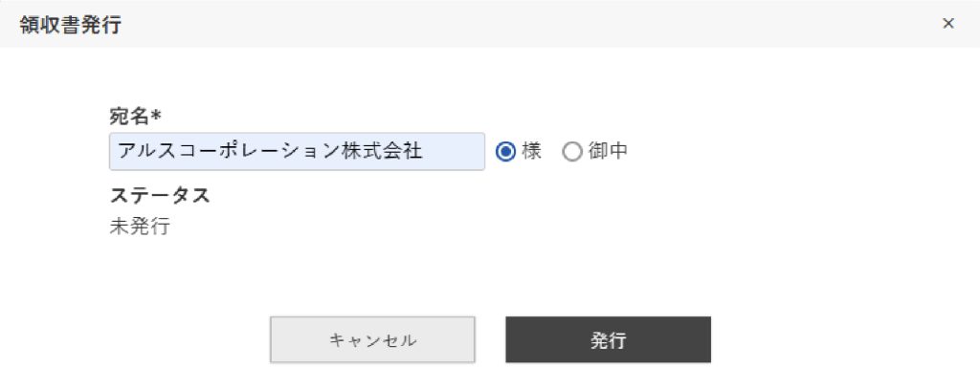Click the empty right end of the 宛名 field
The height and width of the screenshot is (390, 980).
[x=453, y=151]
